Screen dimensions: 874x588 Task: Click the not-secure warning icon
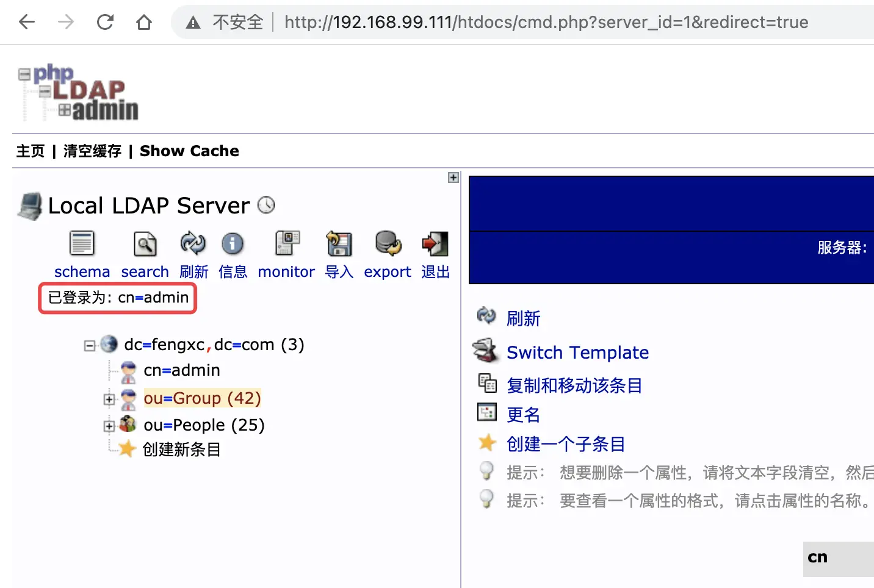(193, 23)
